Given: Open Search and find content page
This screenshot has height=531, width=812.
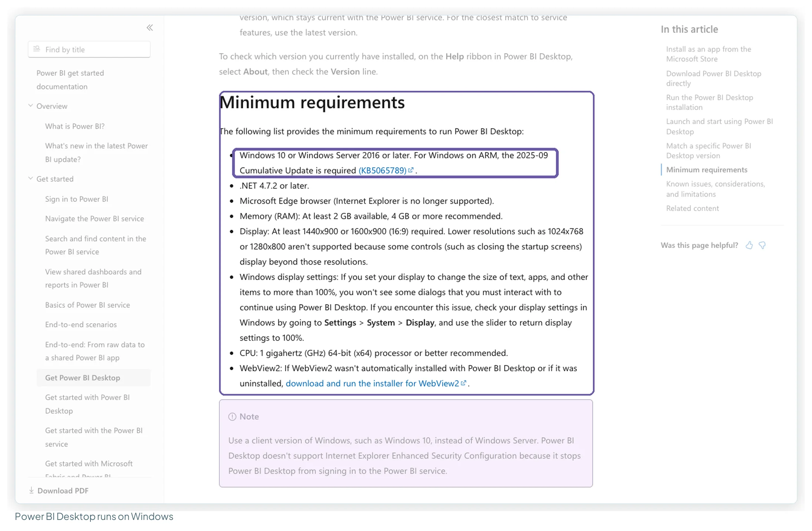Looking at the screenshot, I should tap(96, 245).
